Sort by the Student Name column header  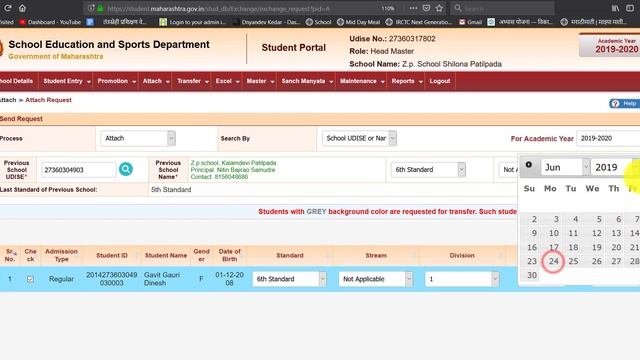click(166, 256)
